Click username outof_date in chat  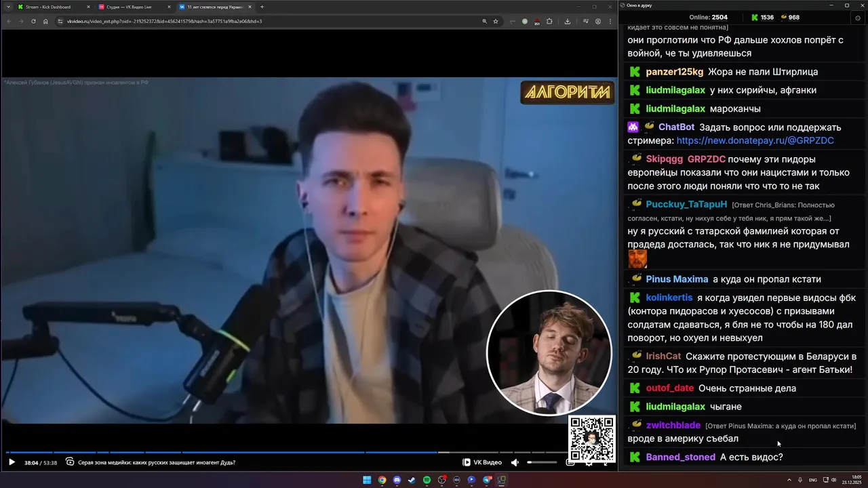click(670, 388)
